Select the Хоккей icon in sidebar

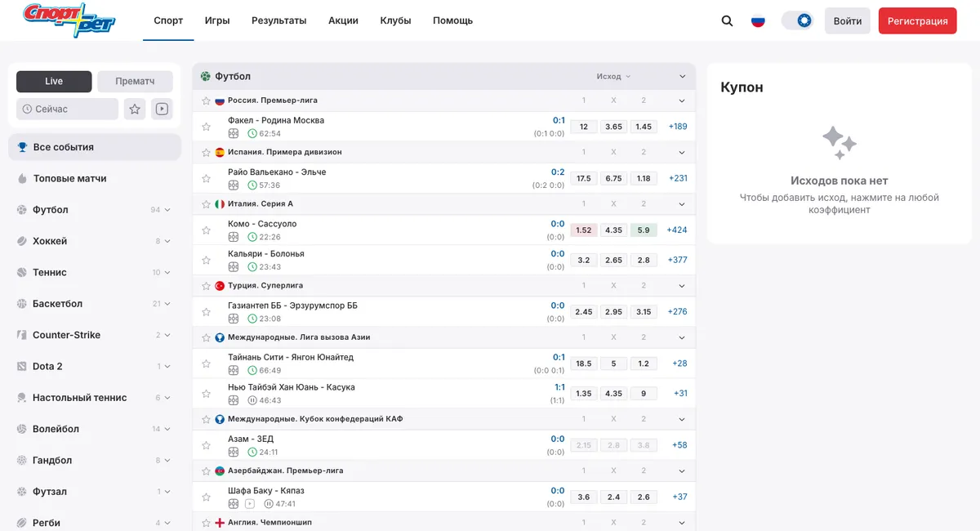point(22,241)
